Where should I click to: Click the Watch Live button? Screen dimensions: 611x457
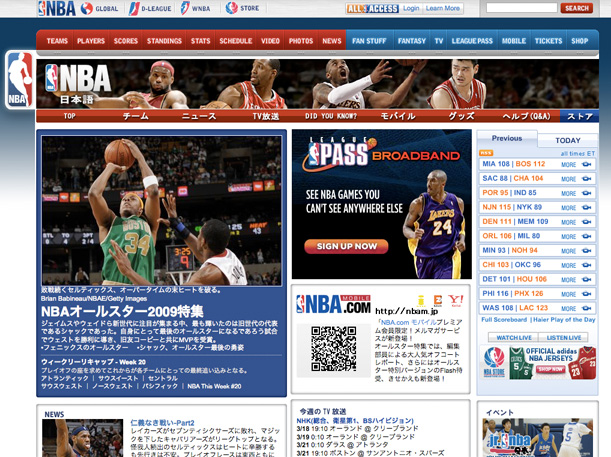[x=514, y=337]
